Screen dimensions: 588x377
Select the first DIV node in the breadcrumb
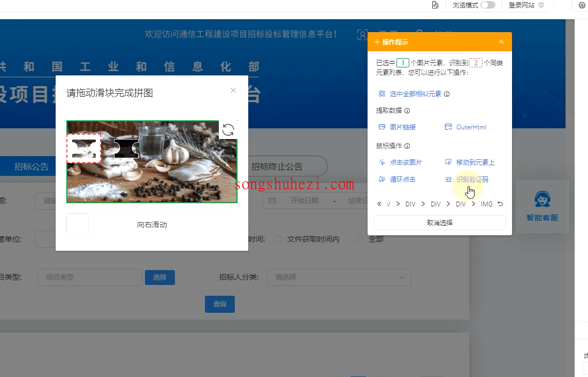pos(410,204)
